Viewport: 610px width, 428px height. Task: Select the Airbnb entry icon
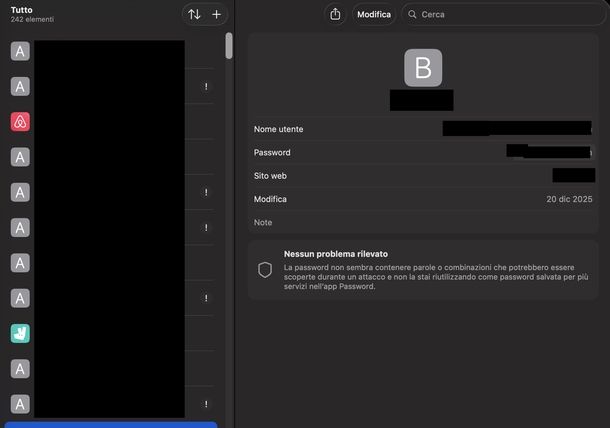[20, 122]
